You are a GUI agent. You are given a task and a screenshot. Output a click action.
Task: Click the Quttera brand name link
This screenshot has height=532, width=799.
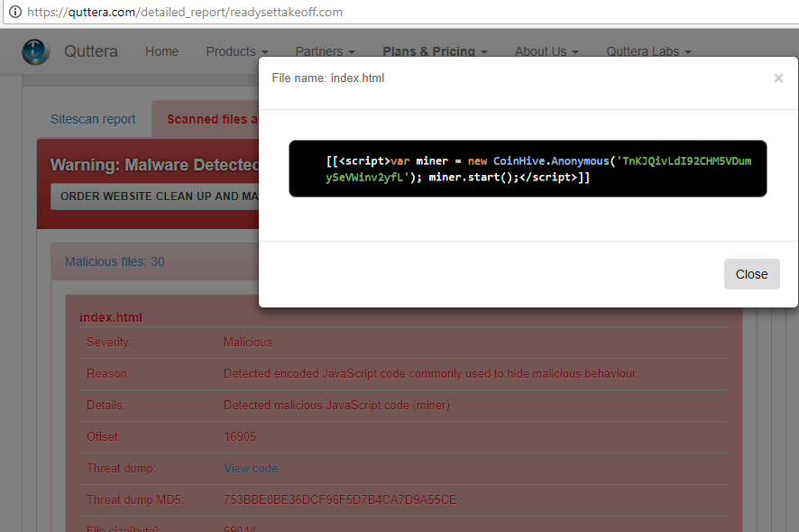click(x=91, y=51)
